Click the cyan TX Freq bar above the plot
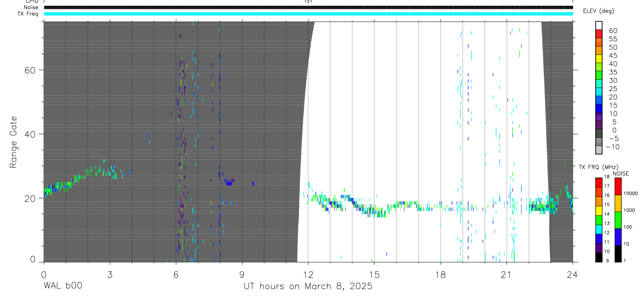This screenshot has height=297, width=644. tap(308, 14)
